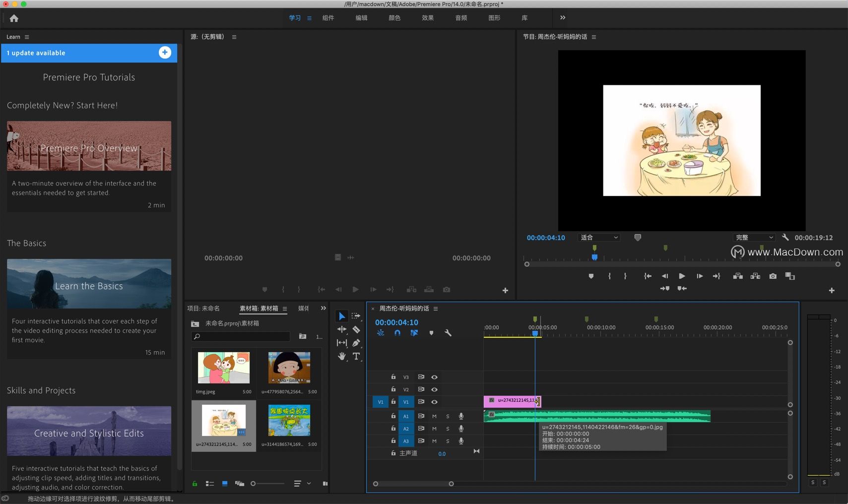The image size is (848, 504).
Task: Open playback resolution dropdown 完整
Action: point(754,238)
